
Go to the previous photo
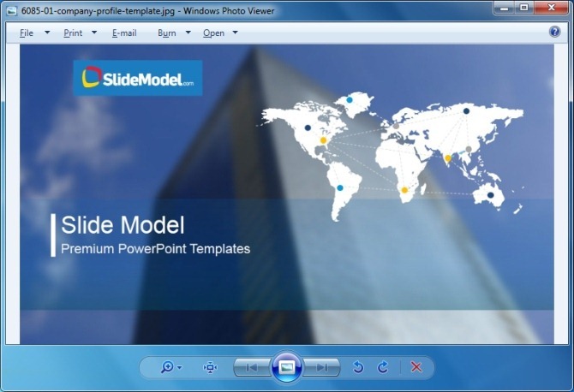click(252, 367)
